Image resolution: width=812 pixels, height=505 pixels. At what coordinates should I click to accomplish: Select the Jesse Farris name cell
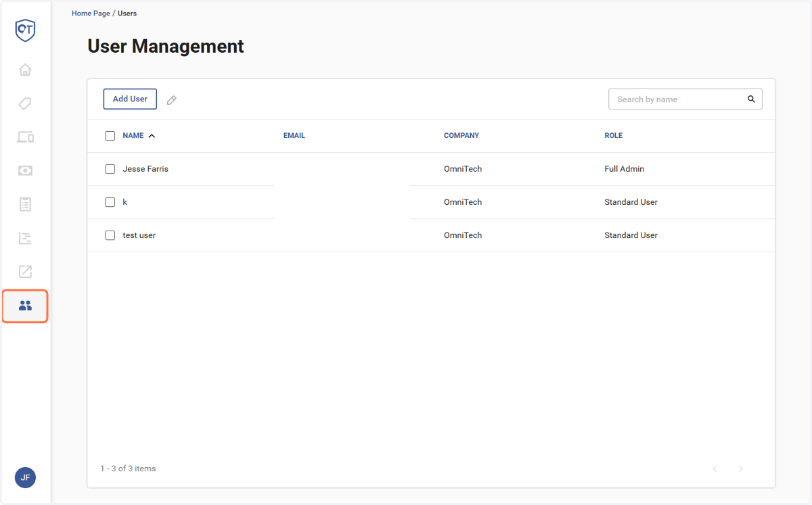145,169
